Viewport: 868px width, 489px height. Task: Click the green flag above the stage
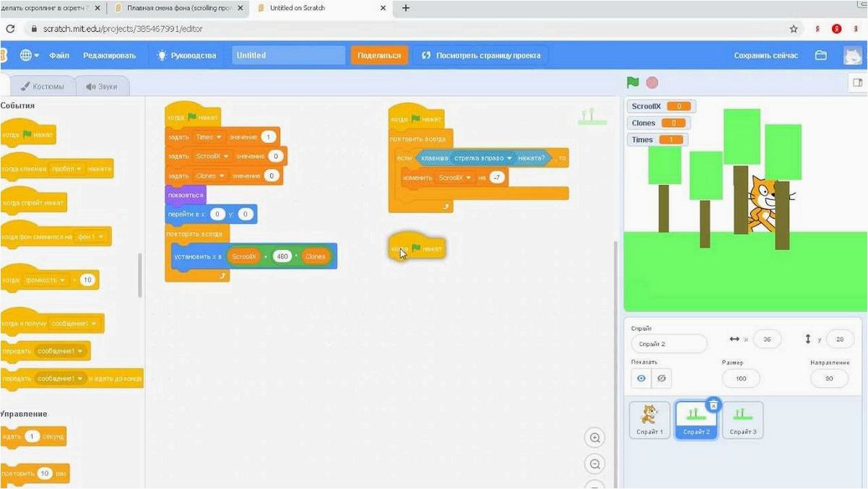[x=633, y=83]
